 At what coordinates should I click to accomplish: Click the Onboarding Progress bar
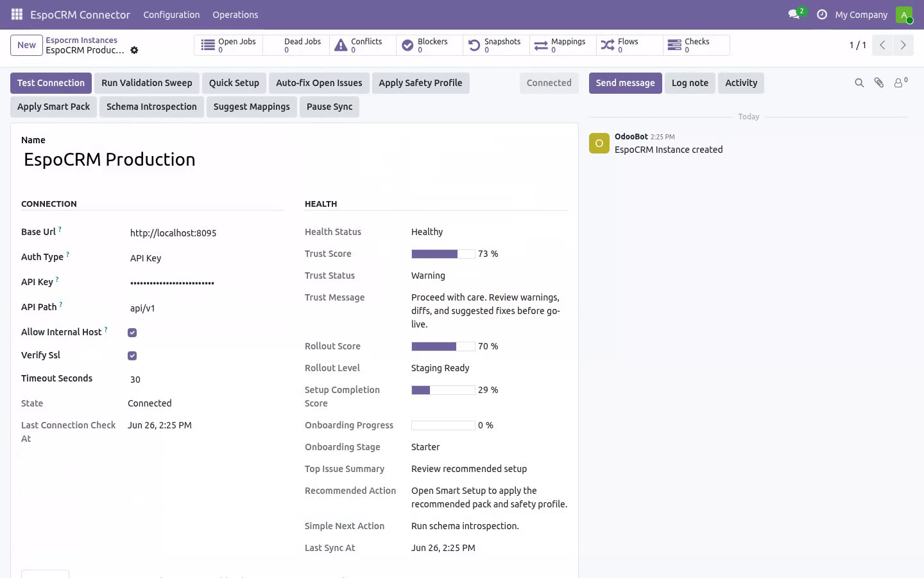tap(443, 426)
